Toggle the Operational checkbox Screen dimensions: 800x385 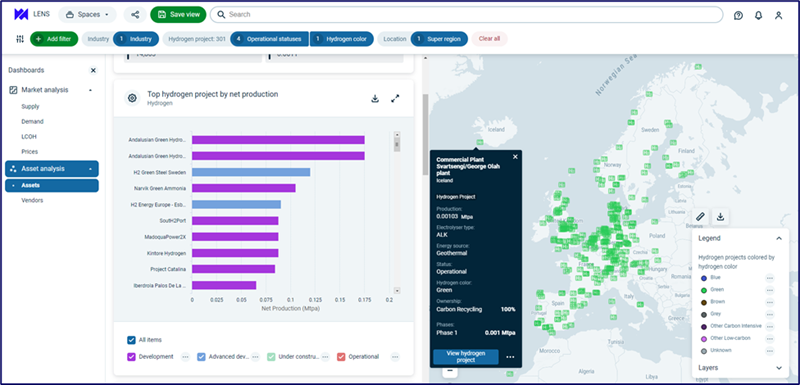pos(341,357)
